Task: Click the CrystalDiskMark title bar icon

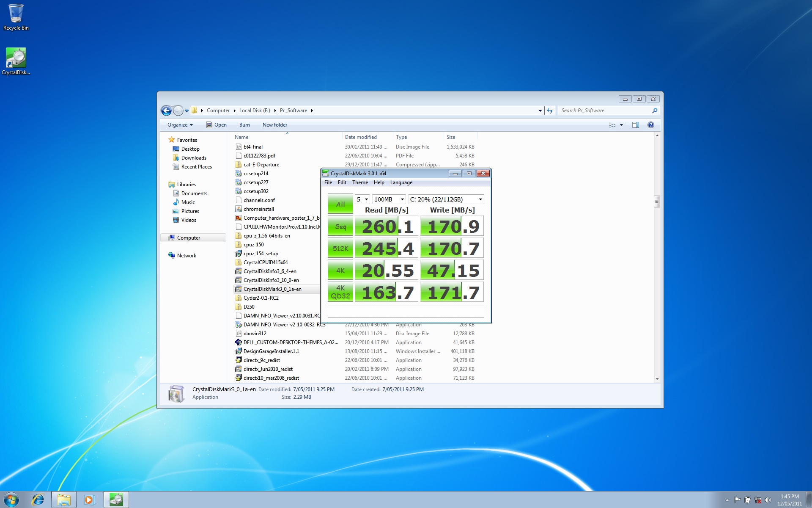Action: (325, 173)
